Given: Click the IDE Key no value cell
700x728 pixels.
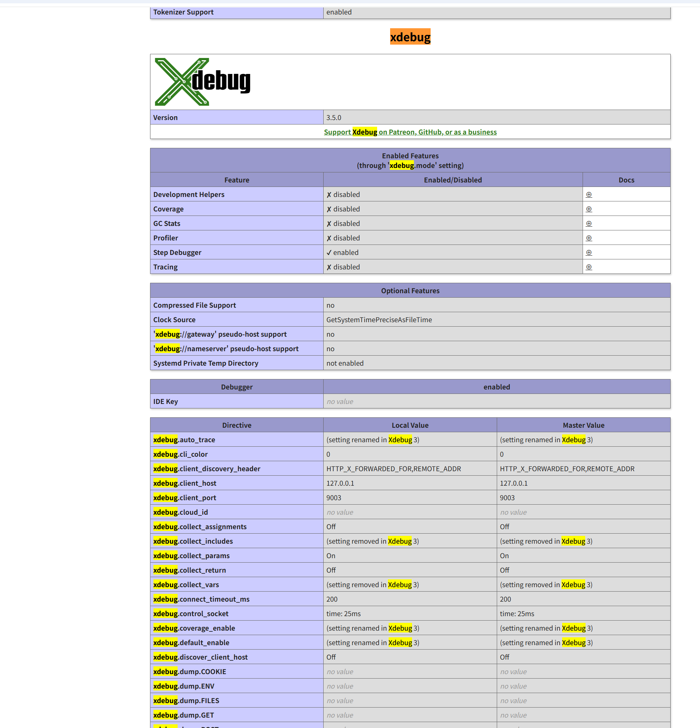Looking at the screenshot, I should (x=497, y=401).
